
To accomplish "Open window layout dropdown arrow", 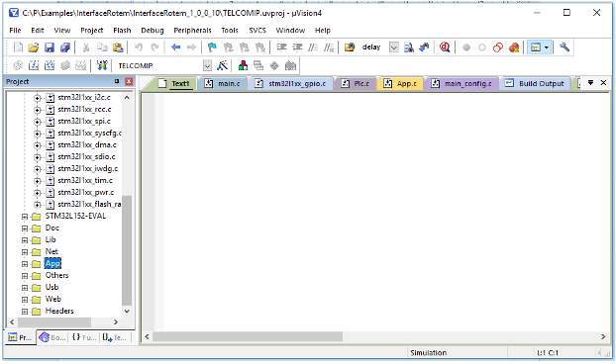I will click(547, 47).
